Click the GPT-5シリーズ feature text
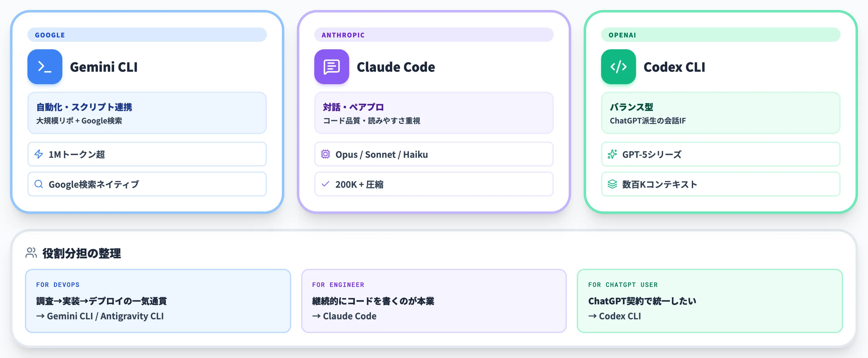The width and height of the screenshot is (868, 358). (x=652, y=154)
